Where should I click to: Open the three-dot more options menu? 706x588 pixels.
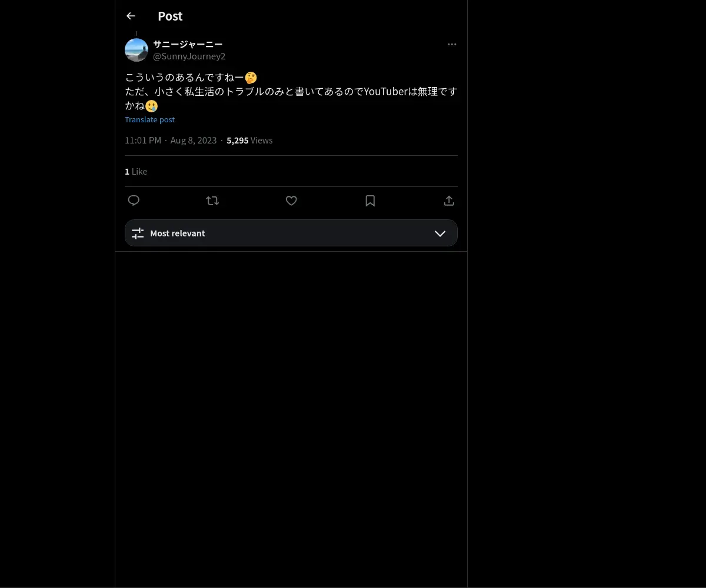click(x=452, y=44)
